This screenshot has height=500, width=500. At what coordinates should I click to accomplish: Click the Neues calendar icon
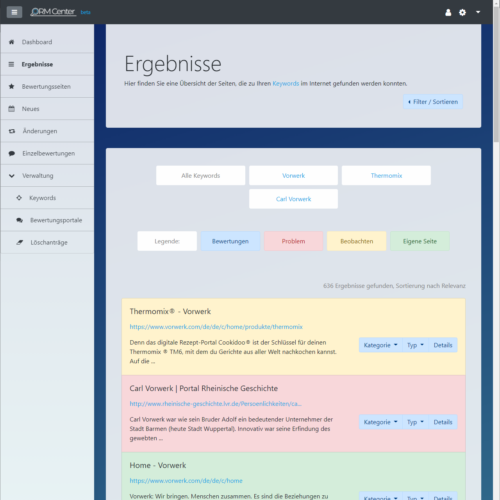pyautogui.click(x=11, y=109)
